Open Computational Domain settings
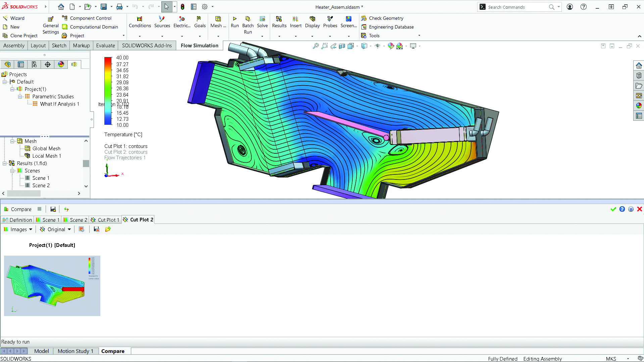Screen dimensions: 644x362 (90, 27)
